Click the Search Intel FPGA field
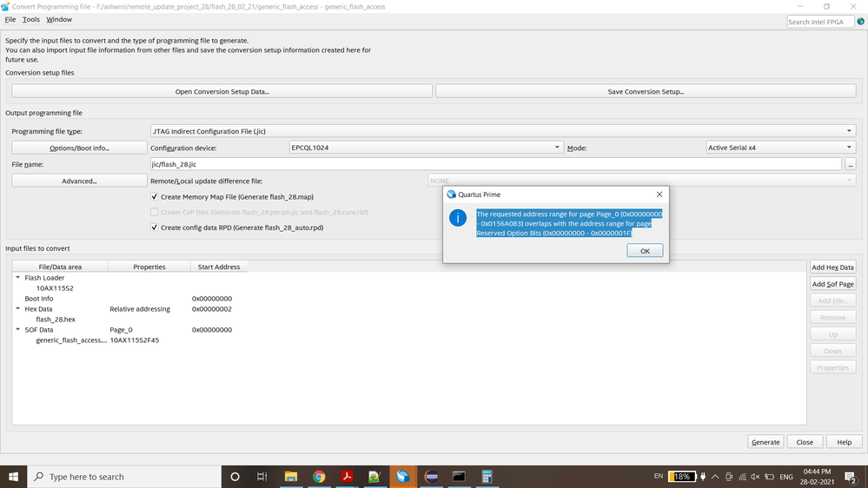Viewport: 868px width, 488px height. click(820, 22)
